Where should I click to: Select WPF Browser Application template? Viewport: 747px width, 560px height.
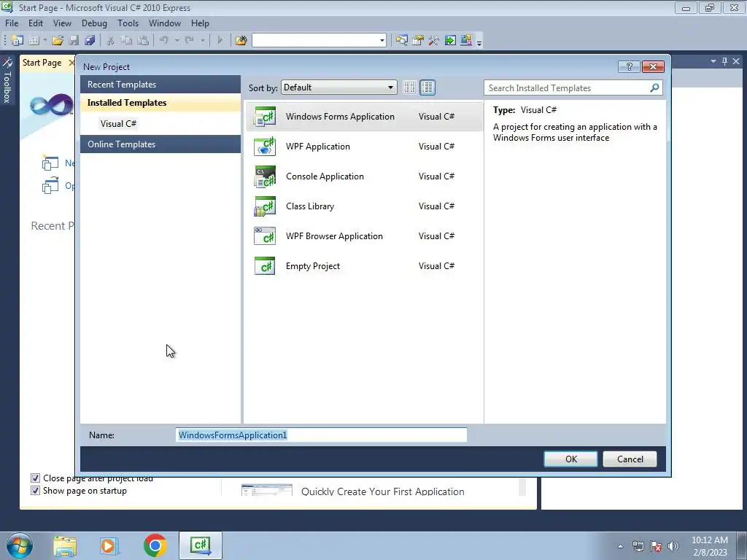[365, 237]
